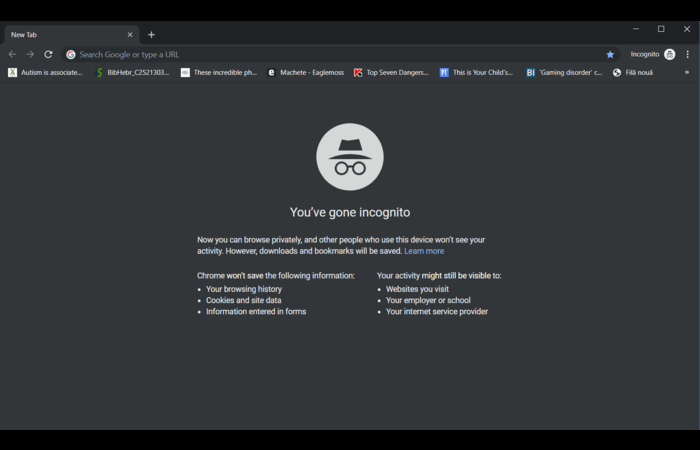Viewport: 700px width, 450px height.
Task: Open the Top Seven Dangers bookmark
Action: (x=392, y=72)
